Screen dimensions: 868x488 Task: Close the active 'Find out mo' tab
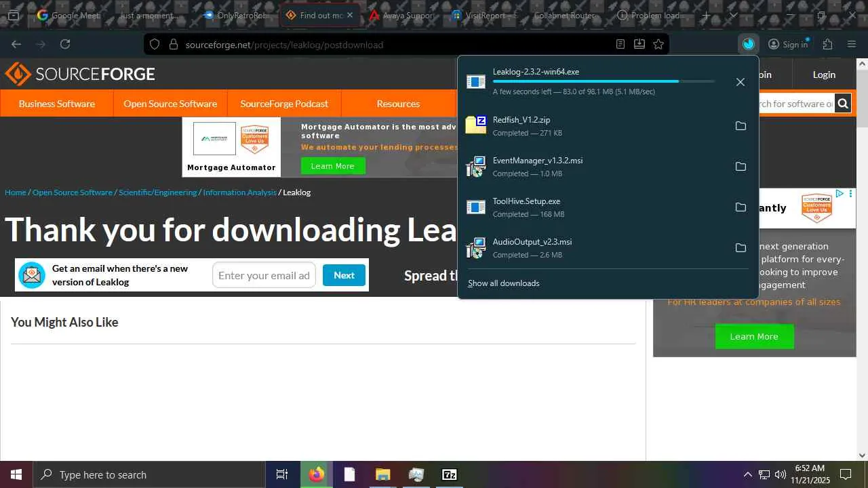350,15
